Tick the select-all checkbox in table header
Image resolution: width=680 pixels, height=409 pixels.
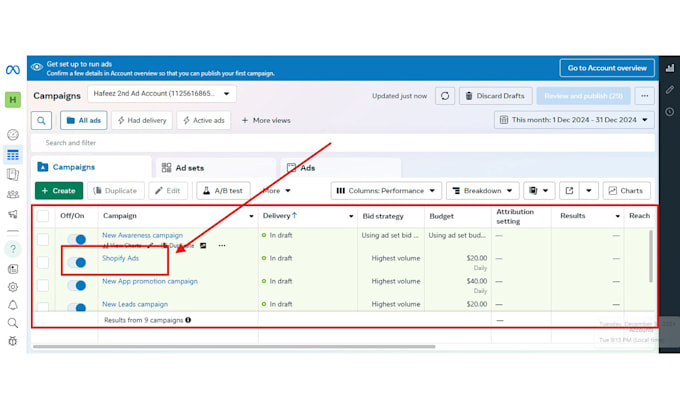[x=43, y=216]
